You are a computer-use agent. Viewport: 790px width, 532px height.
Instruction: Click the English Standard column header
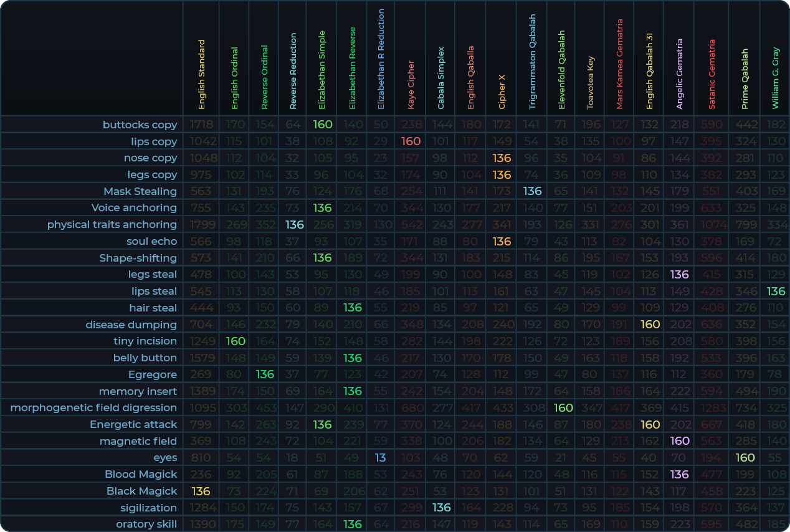pos(201,75)
